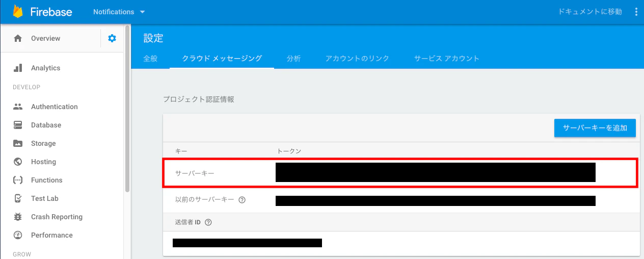This screenshot has height=259, width=644.
Task: Open the 分析 tab
Action: (293, 59)
